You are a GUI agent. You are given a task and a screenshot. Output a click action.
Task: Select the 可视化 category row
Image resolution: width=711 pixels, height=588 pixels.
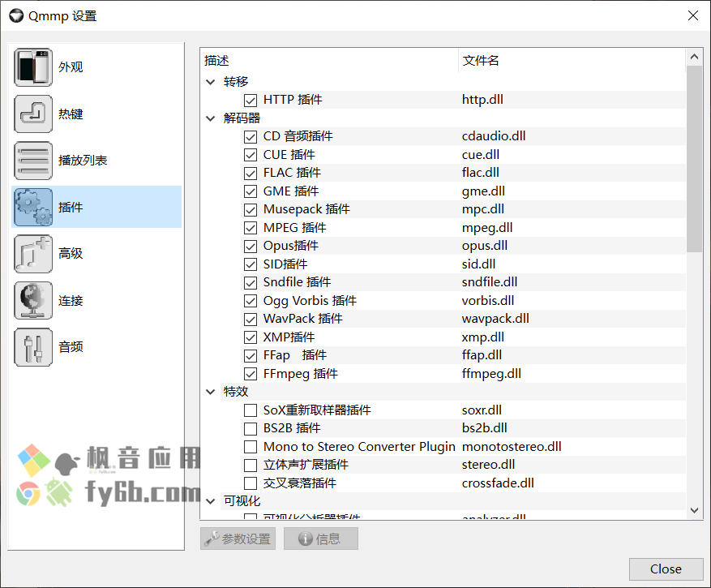[453, 501]
